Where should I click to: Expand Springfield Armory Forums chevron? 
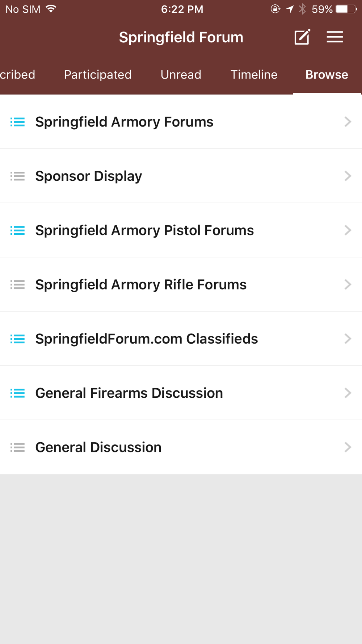348,122
